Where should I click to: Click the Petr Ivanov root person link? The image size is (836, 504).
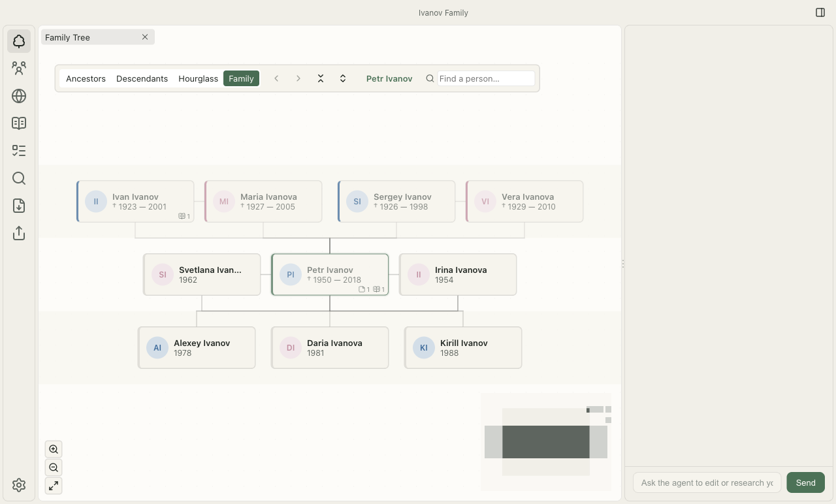389,78
